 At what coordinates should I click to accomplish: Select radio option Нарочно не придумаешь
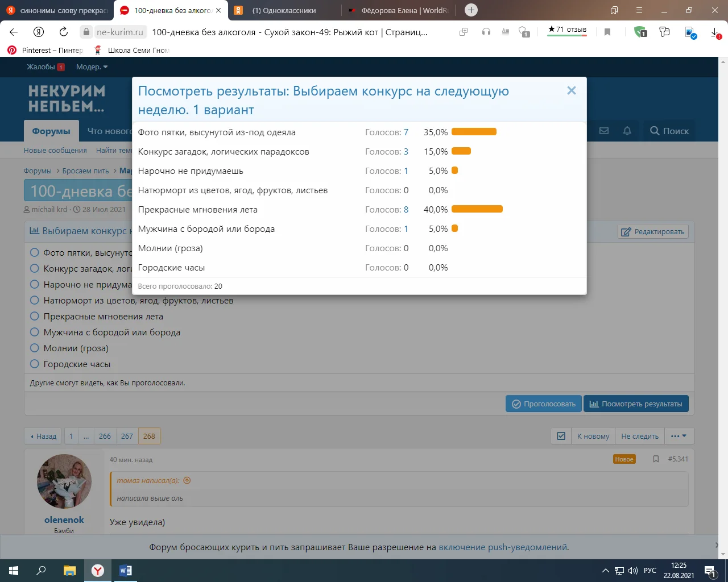click(x=35, y=284)
